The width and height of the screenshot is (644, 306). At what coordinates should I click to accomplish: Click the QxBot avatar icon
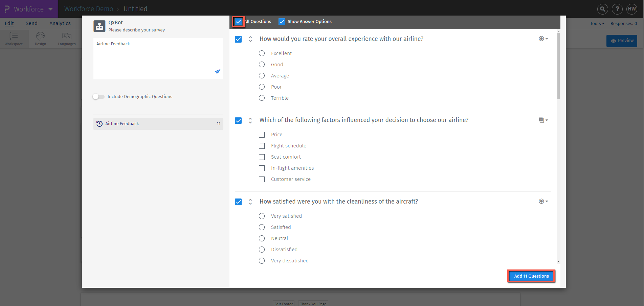pos(99,26)
